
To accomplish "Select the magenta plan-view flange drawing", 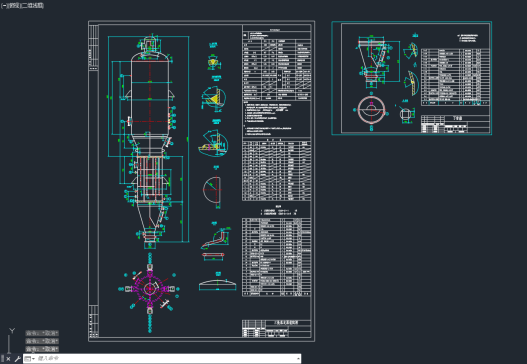I will [x=150, y=289].
